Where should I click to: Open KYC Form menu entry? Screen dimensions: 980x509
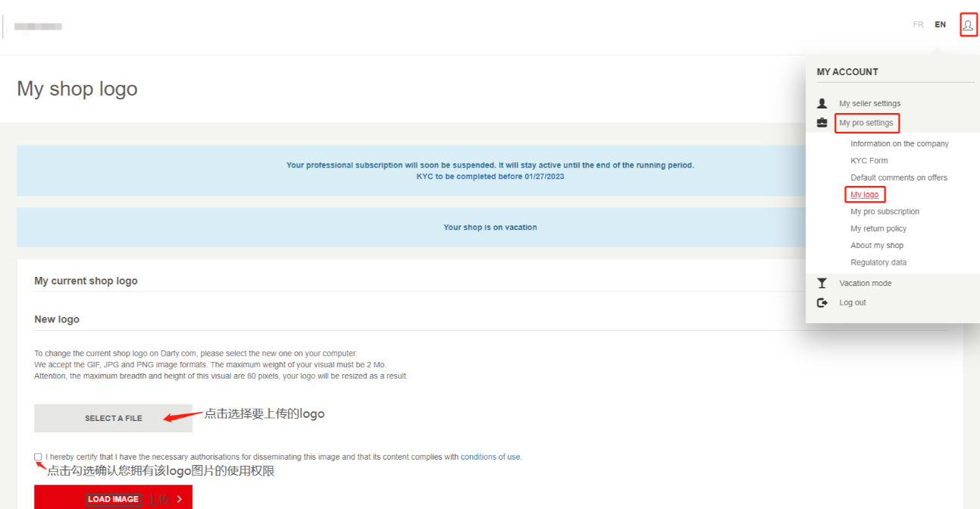869,161
